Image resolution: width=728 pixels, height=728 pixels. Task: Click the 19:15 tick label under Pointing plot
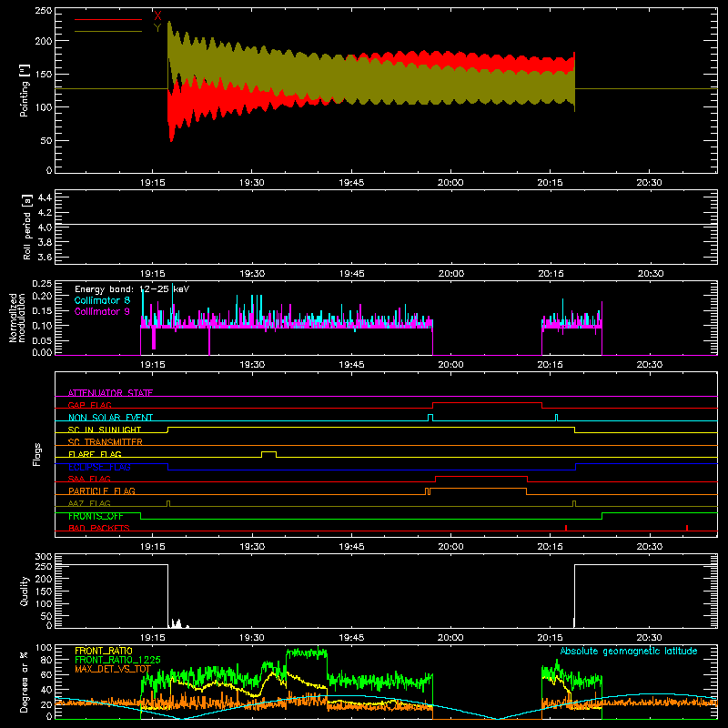tap(152, 183)
